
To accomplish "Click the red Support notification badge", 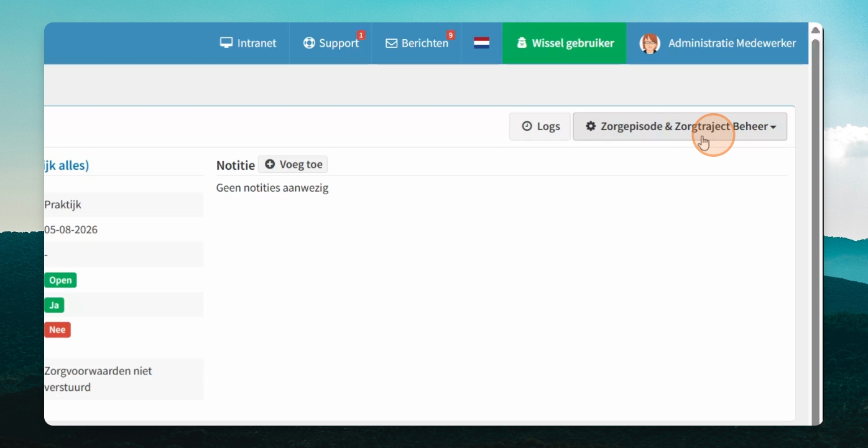I will 361,35.
